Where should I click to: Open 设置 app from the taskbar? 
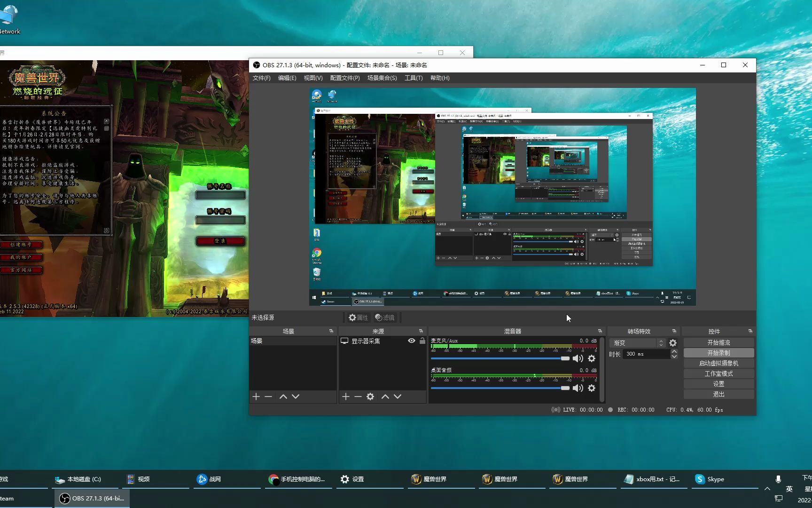(x=370, y=479)
